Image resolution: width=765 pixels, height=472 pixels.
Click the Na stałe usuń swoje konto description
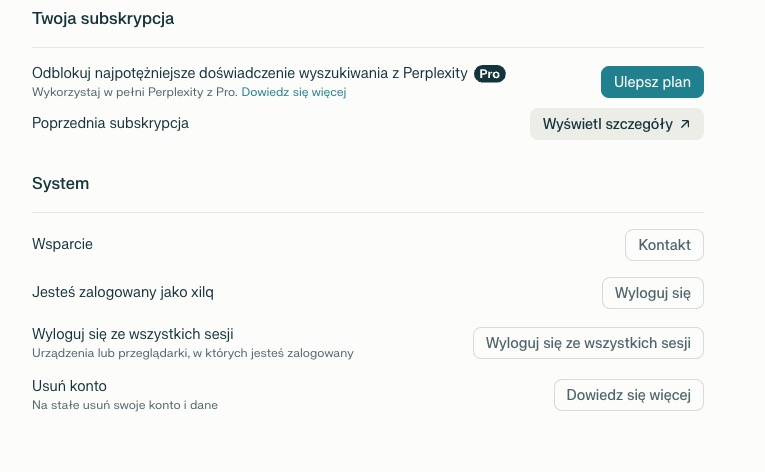124,405
